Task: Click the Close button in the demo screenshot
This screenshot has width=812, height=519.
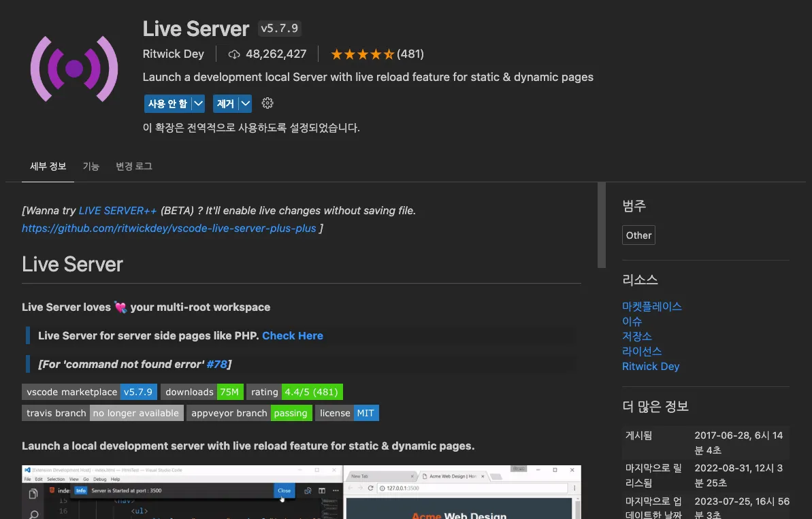Action: (284, 490)
